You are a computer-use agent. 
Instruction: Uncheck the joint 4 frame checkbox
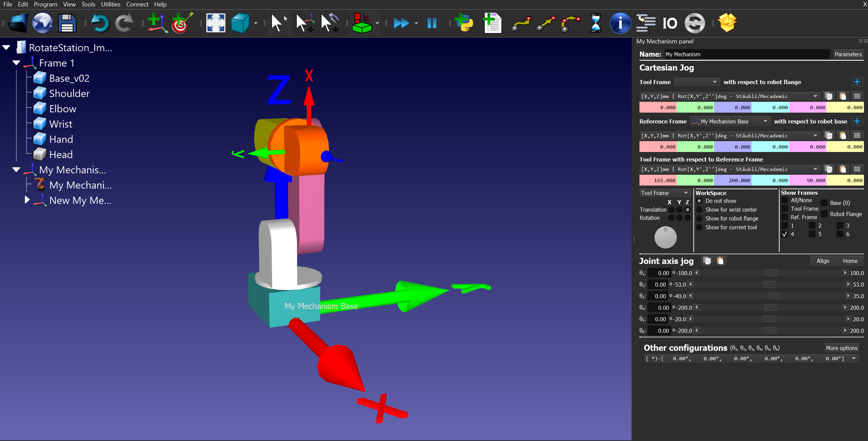[784, 234]
